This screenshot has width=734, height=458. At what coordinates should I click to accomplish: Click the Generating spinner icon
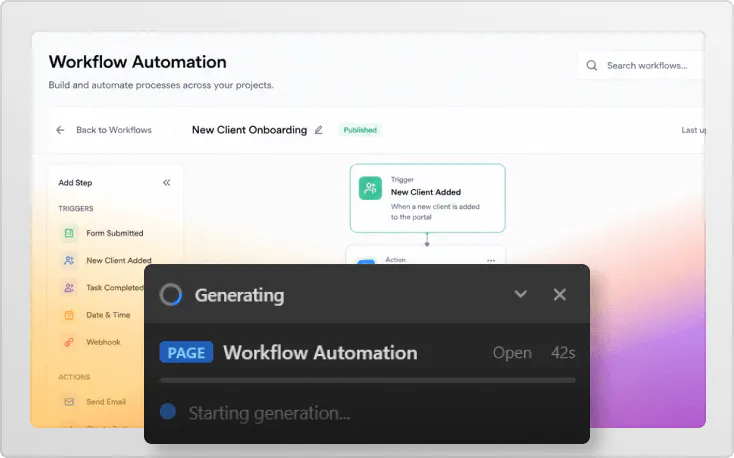coord(171,295)
